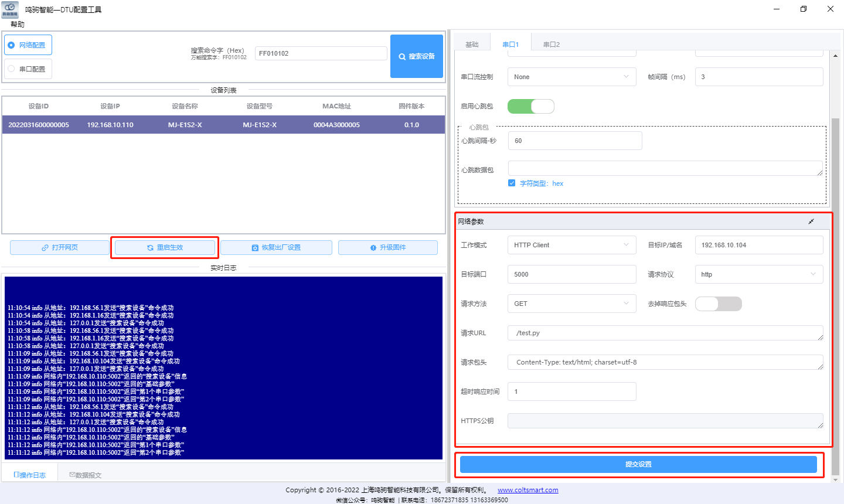The image size is (844, 504).
Task: Click the HTTPS公钥 text area
Action: click(x=665, y=421)
